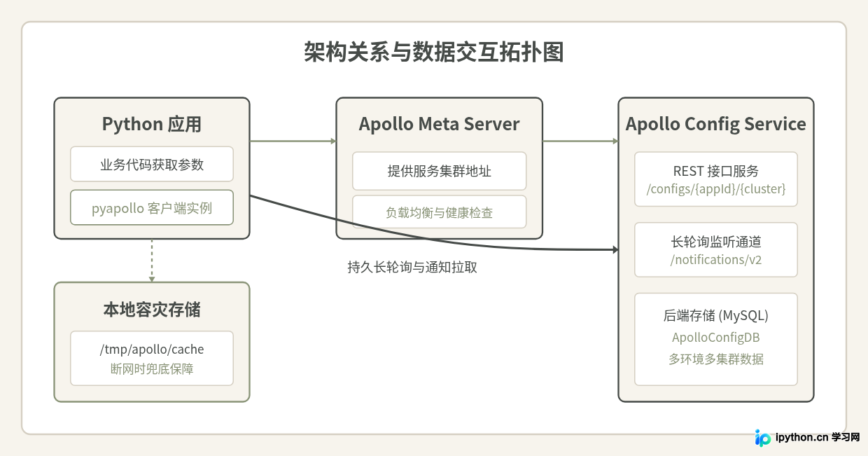This screenshot has width=868, height=456.
Task: Click the 持久长轮询与通知拉取 arrow label
Action: pos(412,267)
